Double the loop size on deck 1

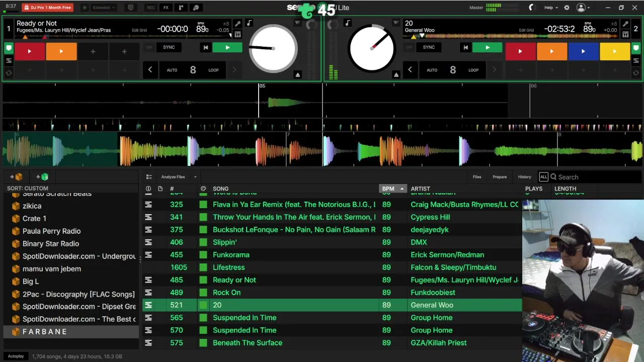(x=234, y=70)
